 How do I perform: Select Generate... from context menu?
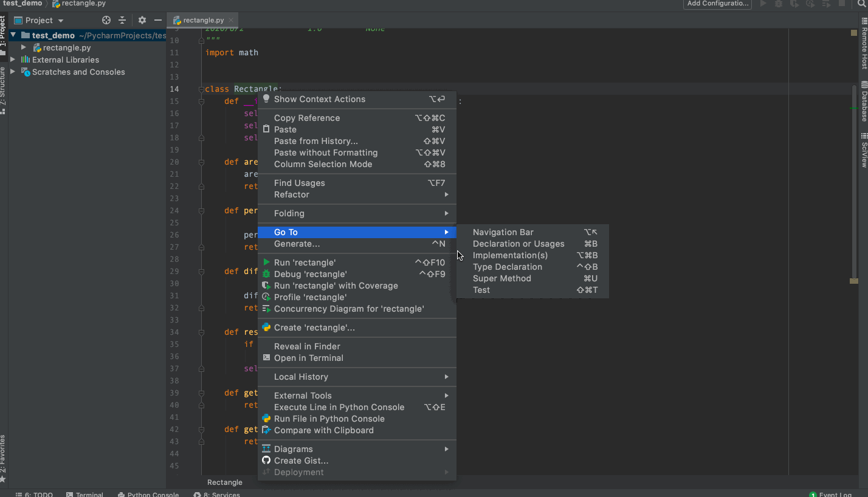[x=357, y=244]
